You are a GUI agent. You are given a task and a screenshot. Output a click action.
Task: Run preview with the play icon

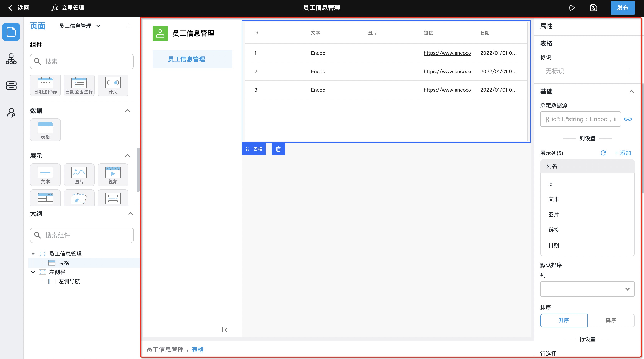coord(572,8)
